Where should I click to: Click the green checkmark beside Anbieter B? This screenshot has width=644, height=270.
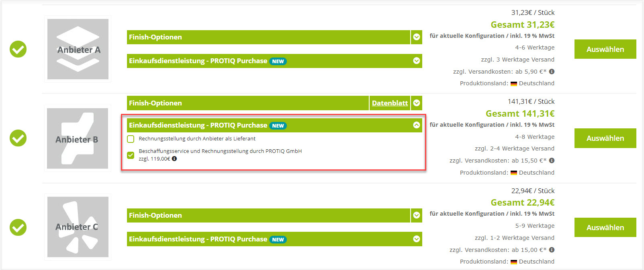[18, 138]
